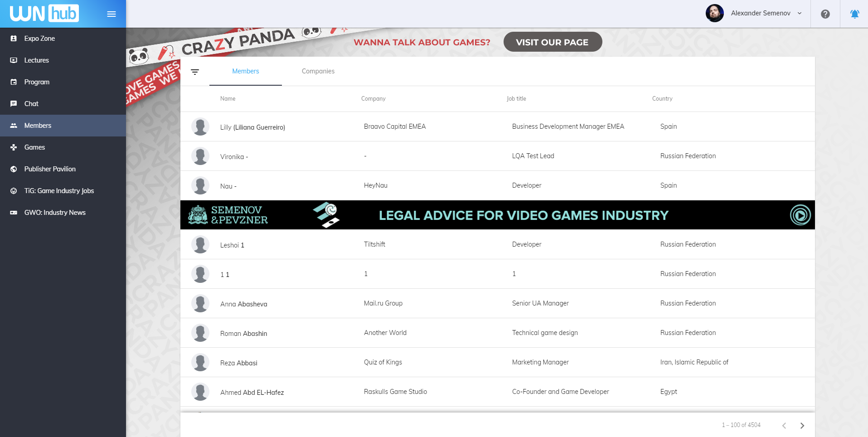The image size is (868, 437).
Task: Open the notifications bell
Action: tap(854, 14)
